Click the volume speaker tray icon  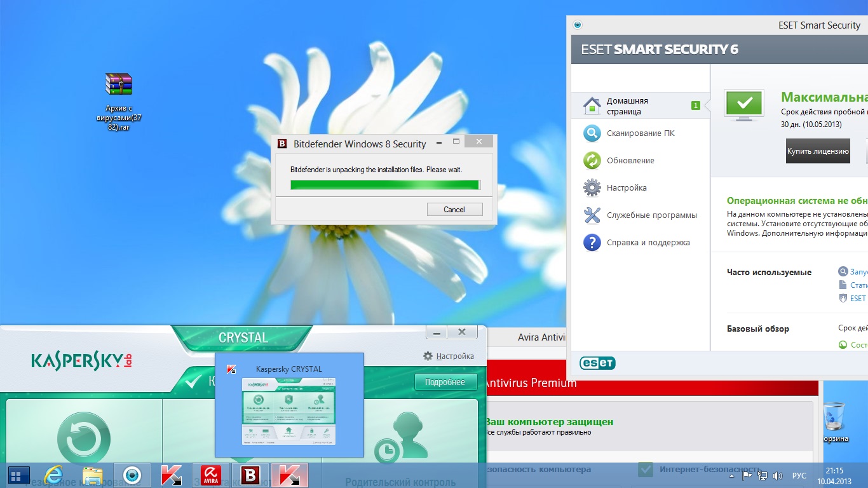[x=776, y=475]
